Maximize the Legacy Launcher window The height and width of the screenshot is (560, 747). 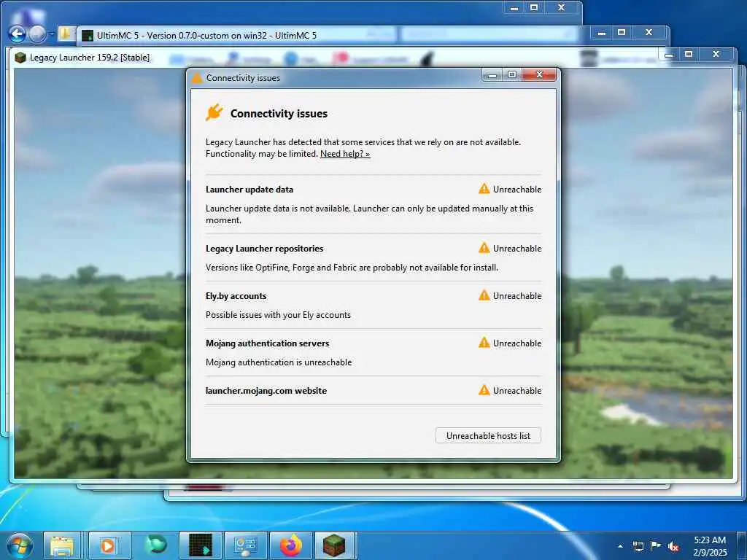[689, 54]
